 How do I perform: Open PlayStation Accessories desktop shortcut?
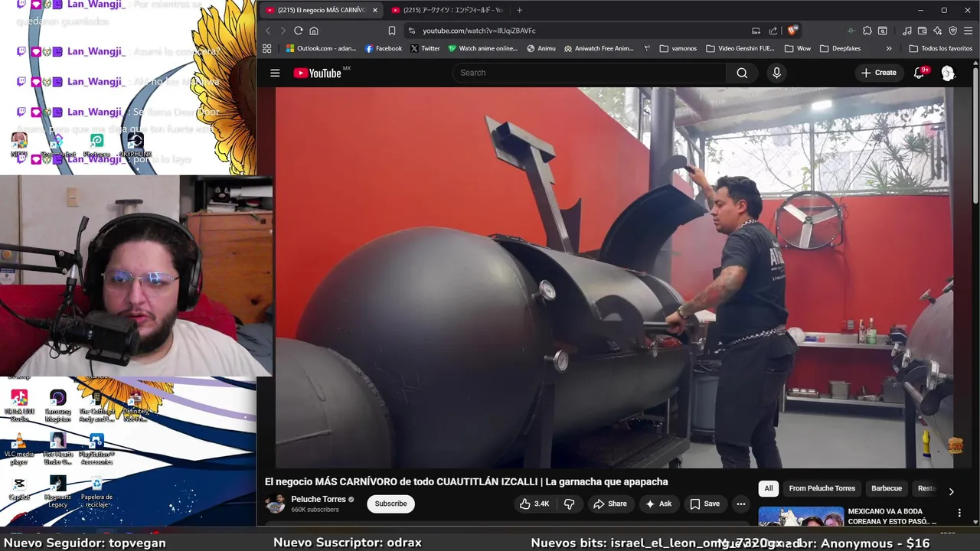[x=96, y=448]
